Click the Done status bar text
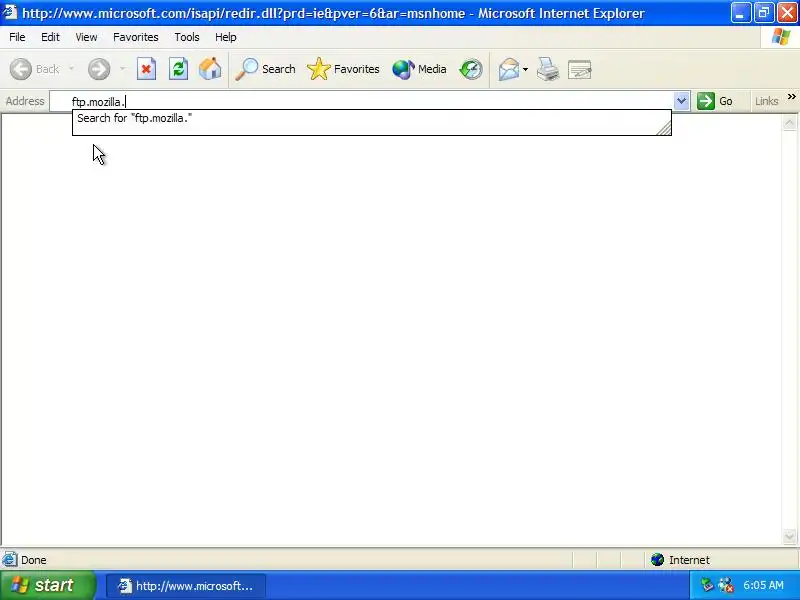 tap(34, 560)
